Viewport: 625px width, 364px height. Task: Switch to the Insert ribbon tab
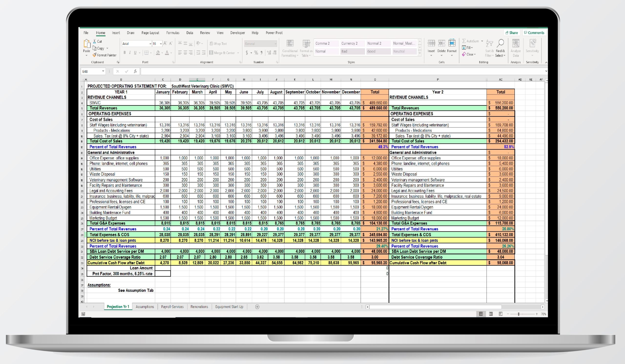click(116, 33)
